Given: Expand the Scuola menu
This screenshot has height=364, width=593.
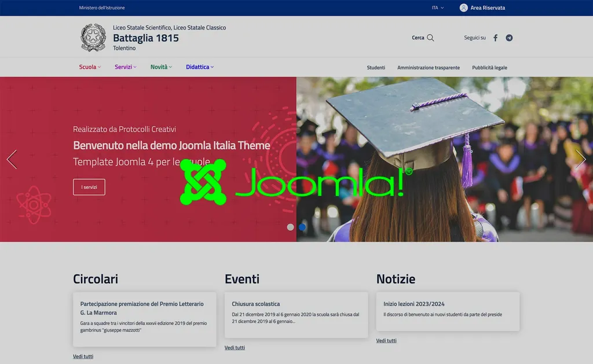Looking at the screenshot, I should click(x=90, y=67).
